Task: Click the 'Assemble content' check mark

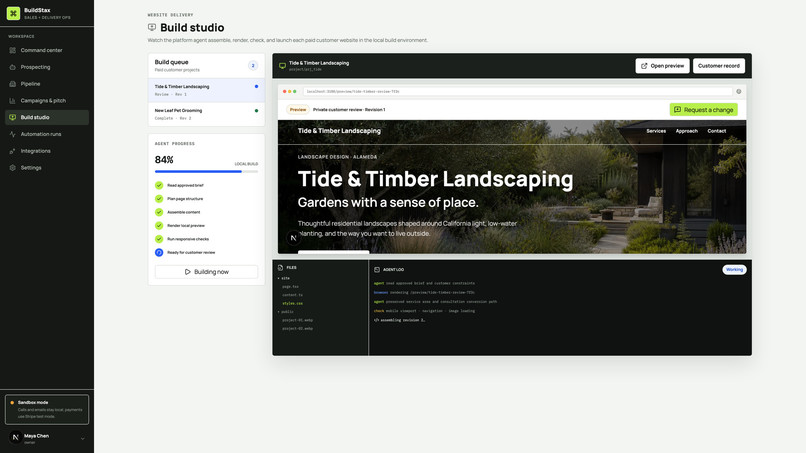Action: click(159, 212)
